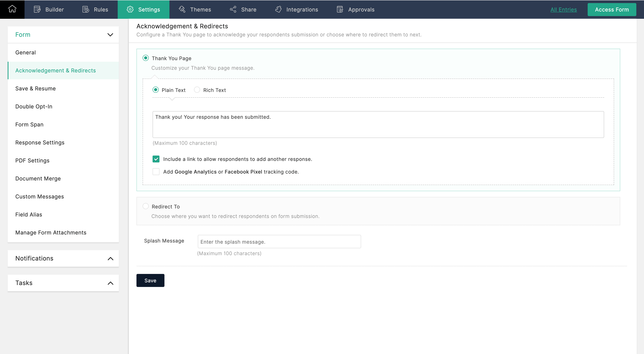Click the Splash Message label

click(x=164, y=241)
